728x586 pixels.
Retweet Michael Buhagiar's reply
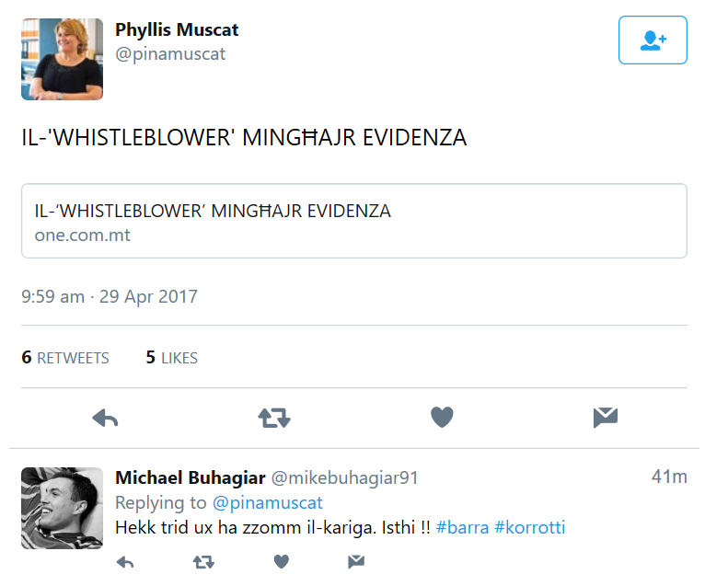point(203,562)
